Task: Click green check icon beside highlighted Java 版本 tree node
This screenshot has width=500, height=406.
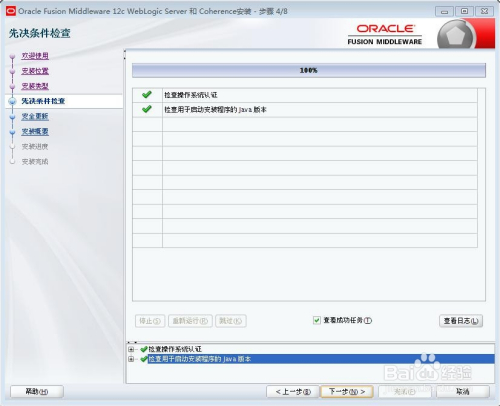Action: coord(144,359)
